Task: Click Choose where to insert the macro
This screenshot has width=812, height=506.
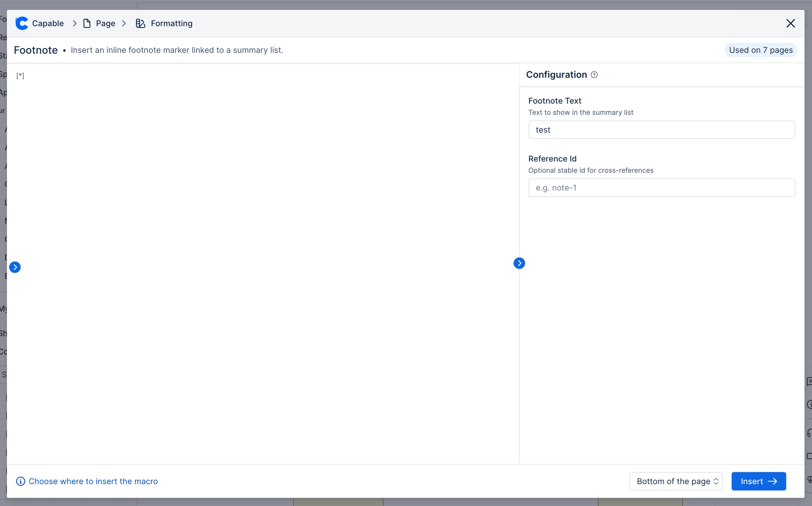Action: [93, 481]
